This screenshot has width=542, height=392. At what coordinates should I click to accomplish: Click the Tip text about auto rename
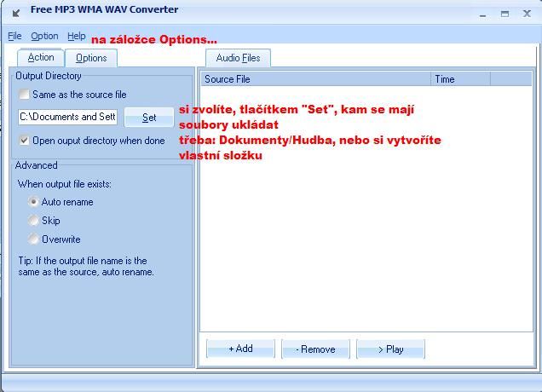pos(86,266)
